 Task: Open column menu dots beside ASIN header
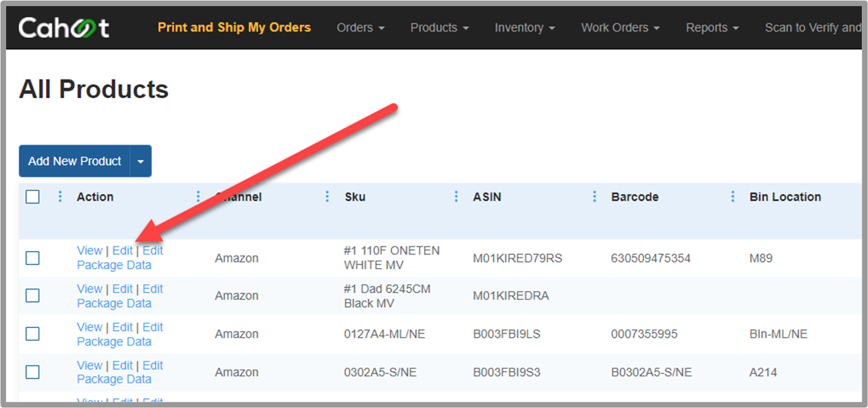pyautogui.click(x=594, y=197)
